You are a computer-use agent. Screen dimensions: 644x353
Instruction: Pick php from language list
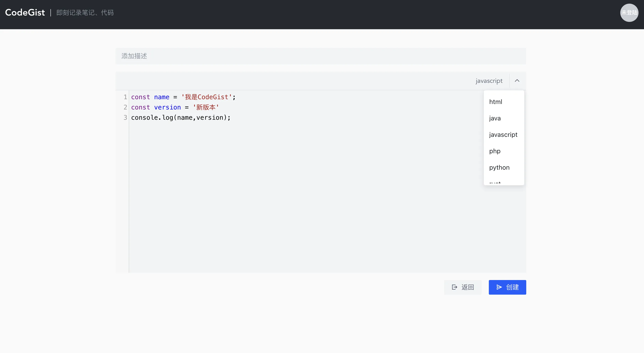click(x=504, y=151)
